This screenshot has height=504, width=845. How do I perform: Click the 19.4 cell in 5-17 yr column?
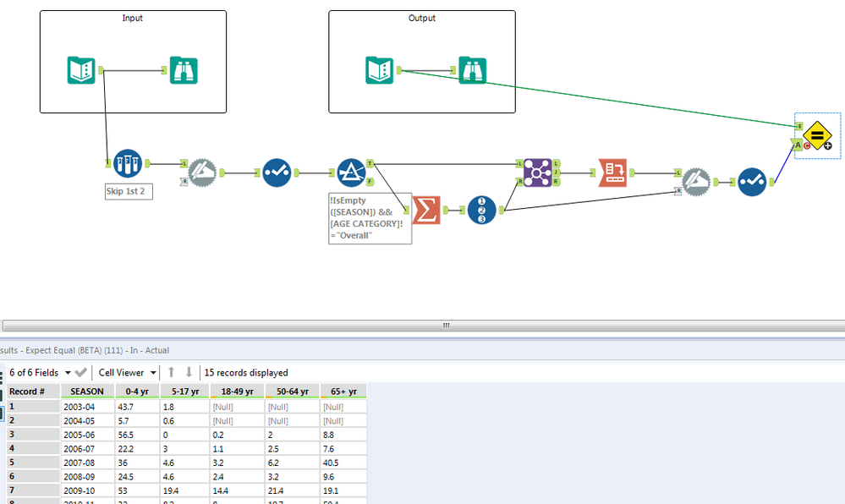pyautogui.click(x=185, y=491)
